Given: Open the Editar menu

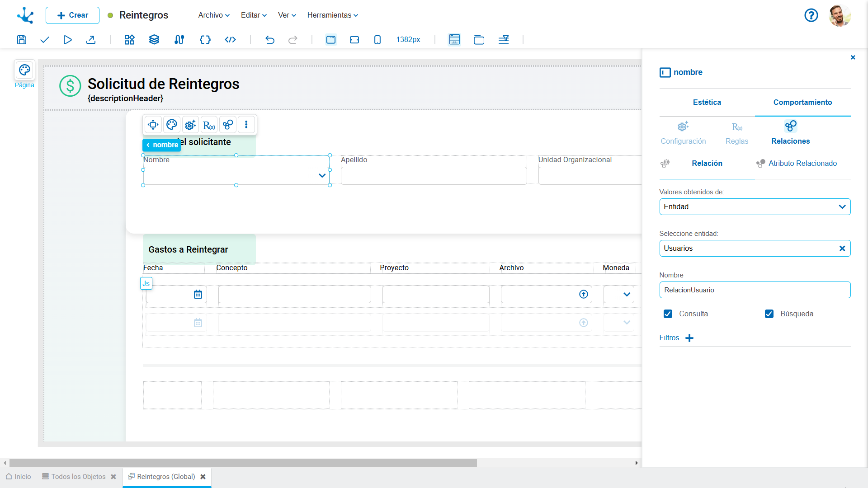Looking at the screenshot, I should coord(254,15).
